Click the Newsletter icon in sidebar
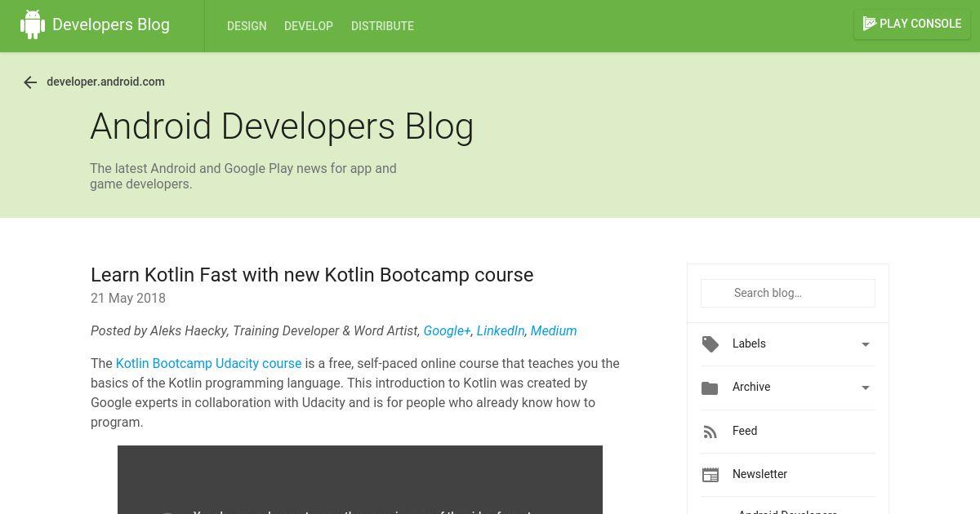Viewport: 980px width, 514px height. (x=710, y=475)
